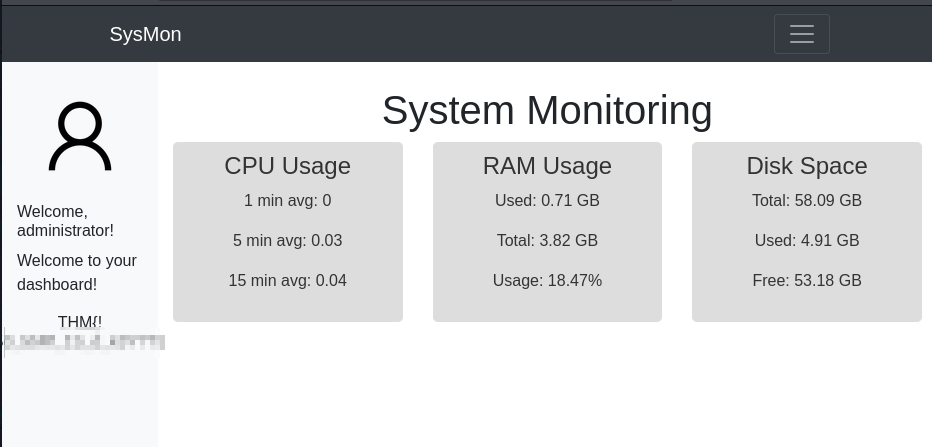Click the Disk Space card title

[807, 165]
